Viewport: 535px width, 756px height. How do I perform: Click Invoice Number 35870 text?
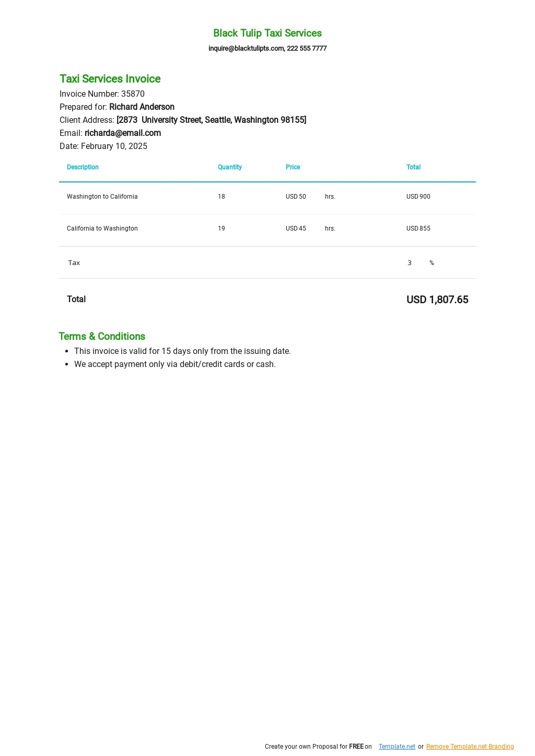click(102, 94)
